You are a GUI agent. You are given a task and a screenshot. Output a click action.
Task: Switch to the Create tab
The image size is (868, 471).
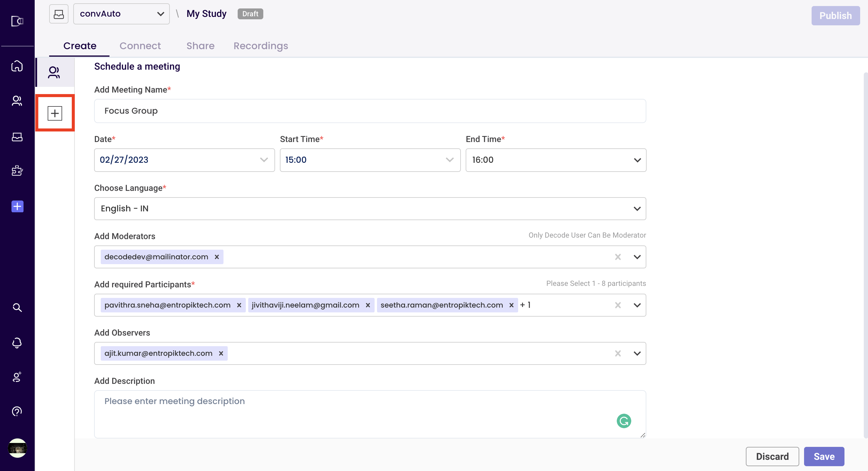[80, 46]
